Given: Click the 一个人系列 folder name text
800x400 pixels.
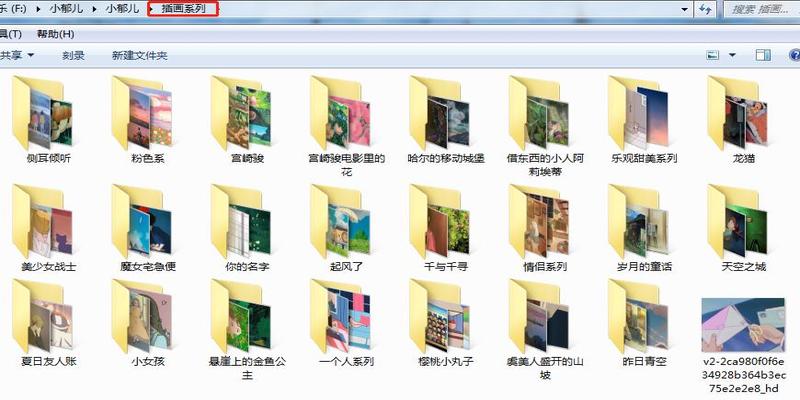Looking at the screenshot, I should [346, 362].
